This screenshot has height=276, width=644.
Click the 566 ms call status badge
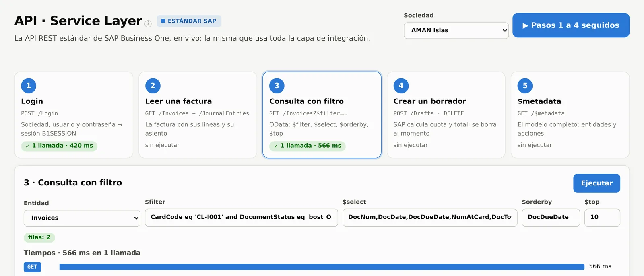click(x=308, y=146)
